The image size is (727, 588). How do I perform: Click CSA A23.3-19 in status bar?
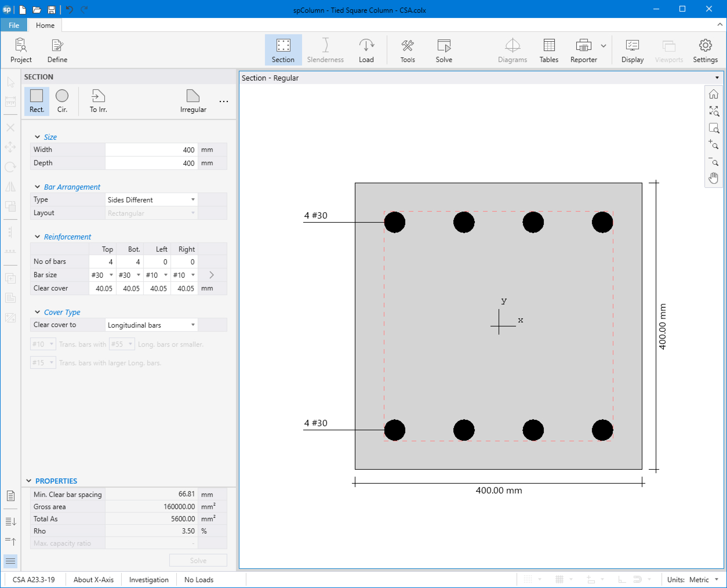pos(34,580)
